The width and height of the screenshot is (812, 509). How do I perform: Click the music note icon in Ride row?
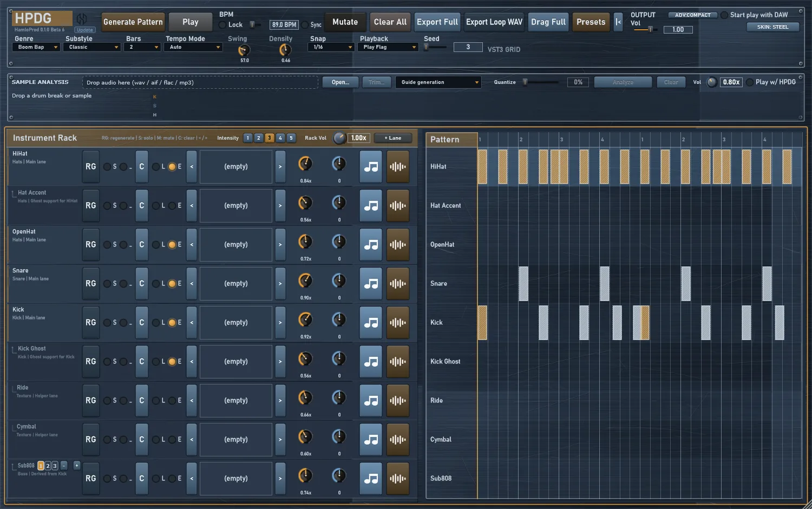point(371,401)
